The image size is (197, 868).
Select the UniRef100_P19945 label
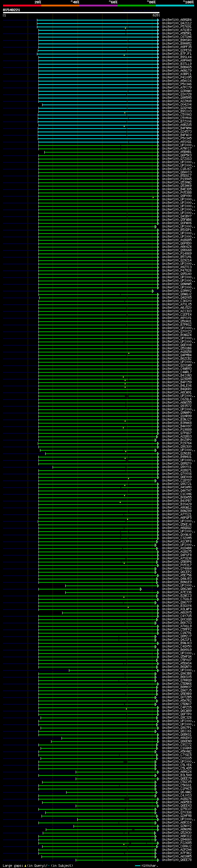pos(176,179)
